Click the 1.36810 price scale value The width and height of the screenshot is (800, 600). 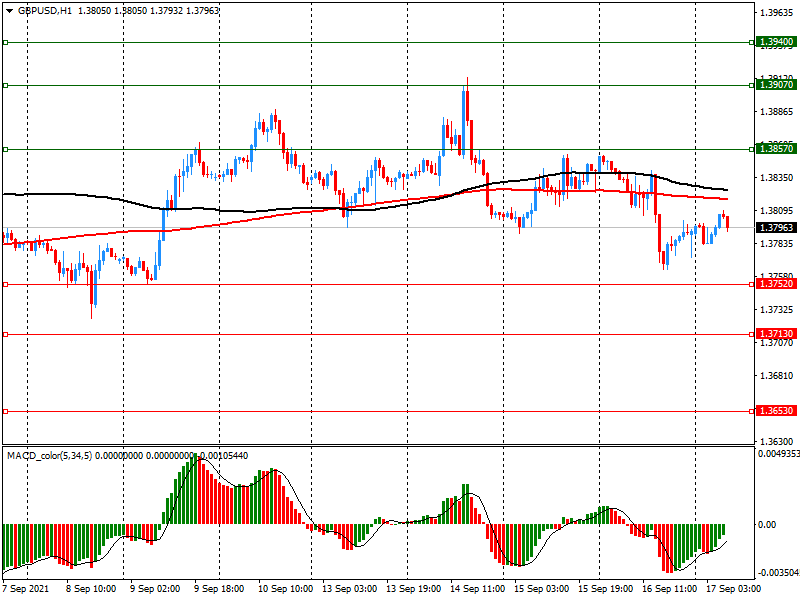coord(777,376)
